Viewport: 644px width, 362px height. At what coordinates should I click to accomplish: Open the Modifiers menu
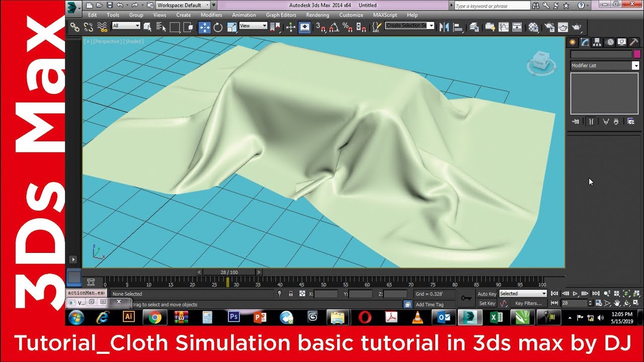click(211, 15)
